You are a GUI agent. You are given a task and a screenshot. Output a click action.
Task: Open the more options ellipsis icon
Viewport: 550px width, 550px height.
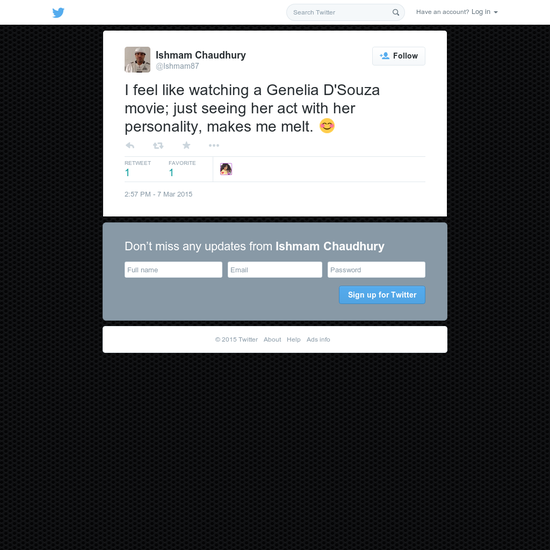coord(214,145)
